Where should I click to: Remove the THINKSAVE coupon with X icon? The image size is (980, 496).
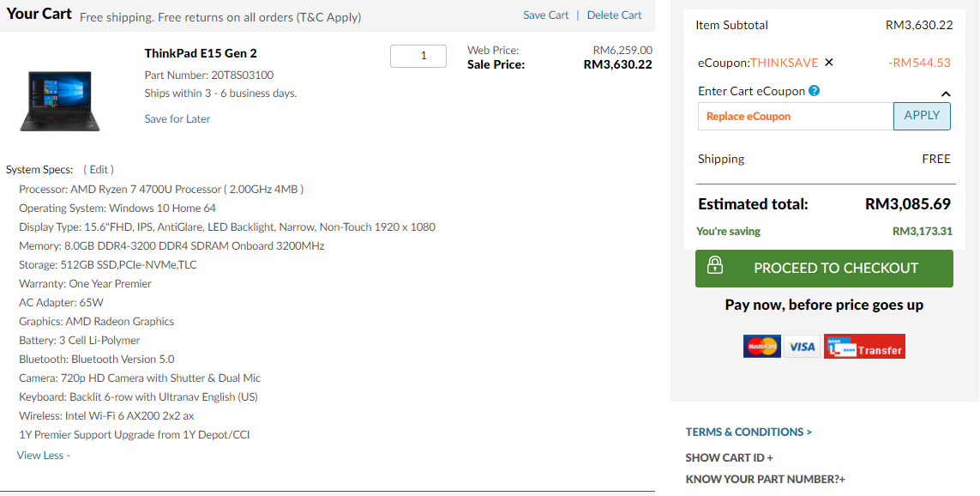828,63
